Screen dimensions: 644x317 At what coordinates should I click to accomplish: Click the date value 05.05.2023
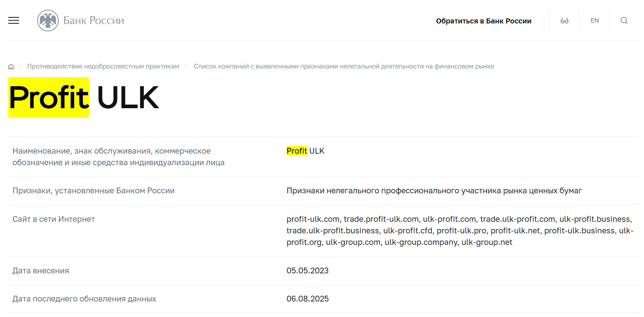[x=307, y=270]
